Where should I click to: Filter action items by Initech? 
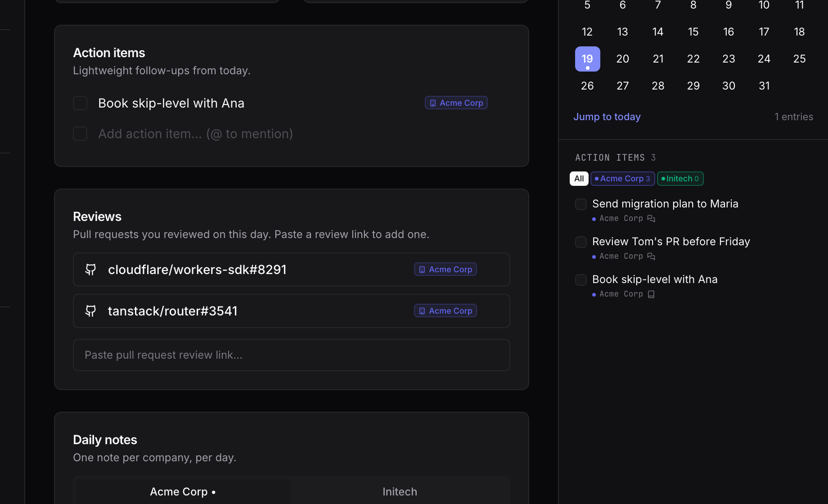click(x=680, y=179)
